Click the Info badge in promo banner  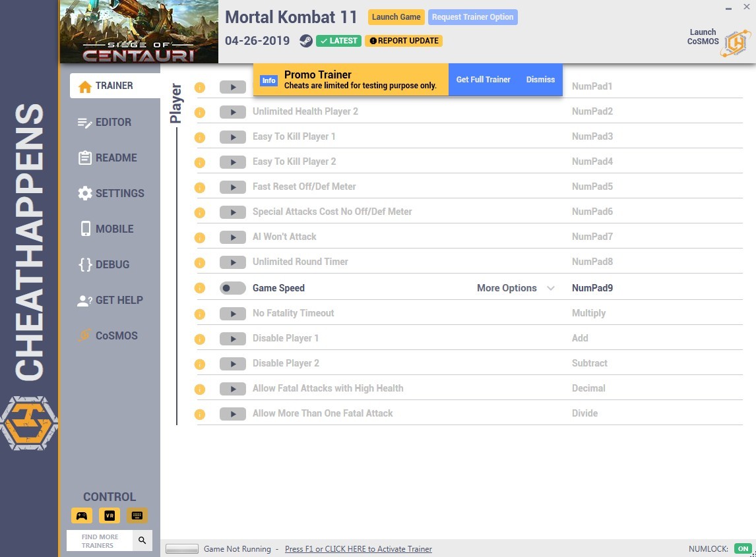269,80
